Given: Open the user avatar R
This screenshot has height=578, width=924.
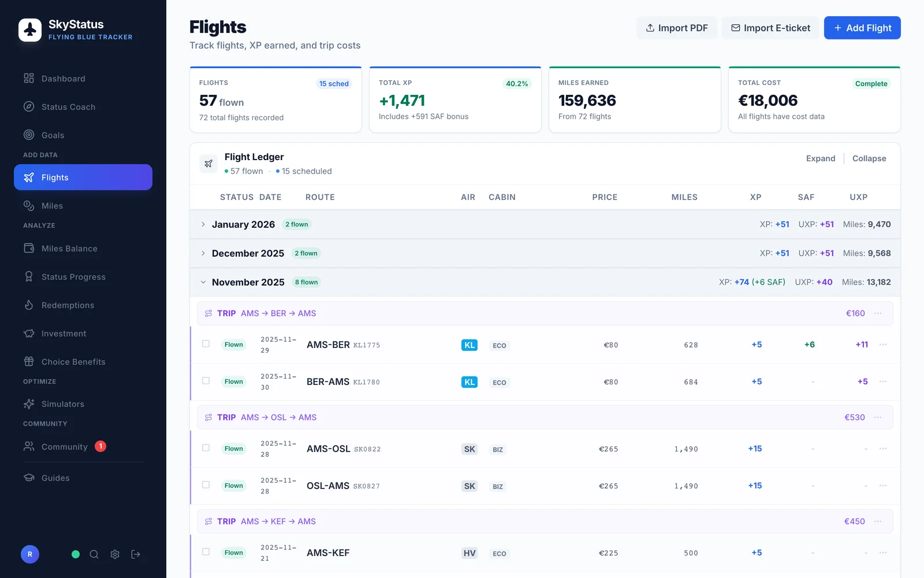Looking at the screenshot, I should (30, 554).
